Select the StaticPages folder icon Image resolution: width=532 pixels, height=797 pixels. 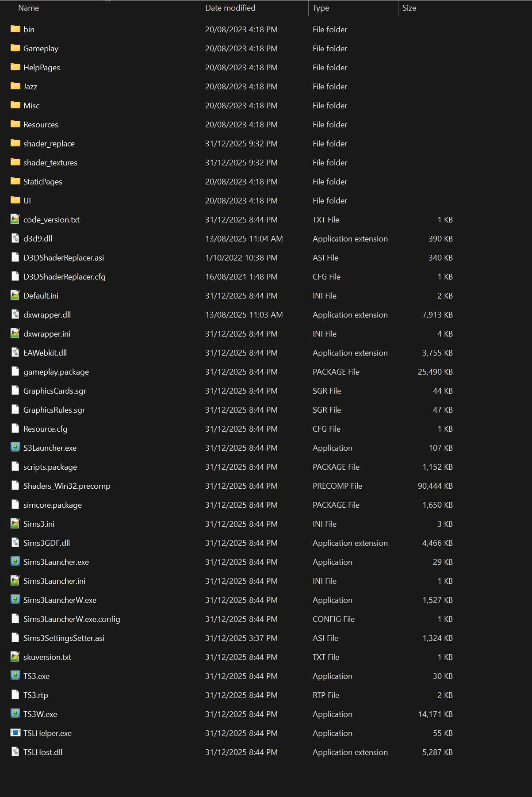(x=15, y=181)
